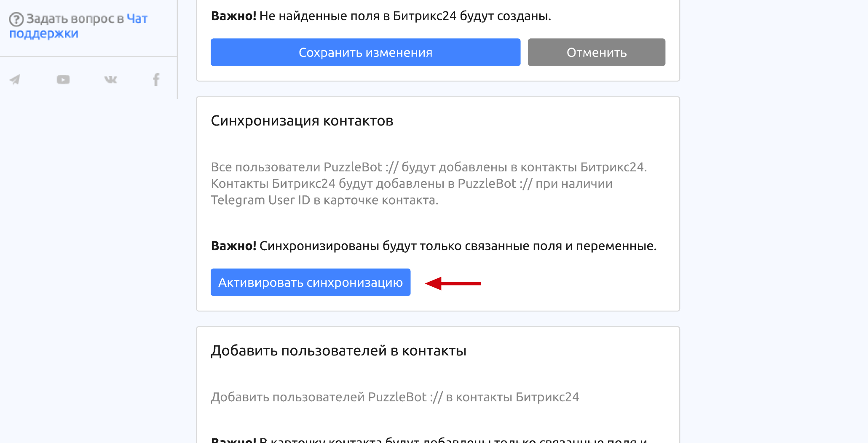Open the Telegram social icon
This screenshot has height=443, width=868.
15,80
